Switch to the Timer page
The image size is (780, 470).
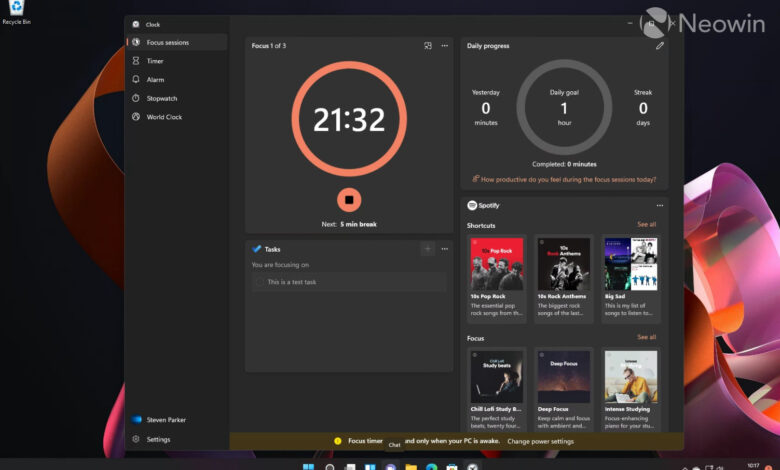click(177, 61)
